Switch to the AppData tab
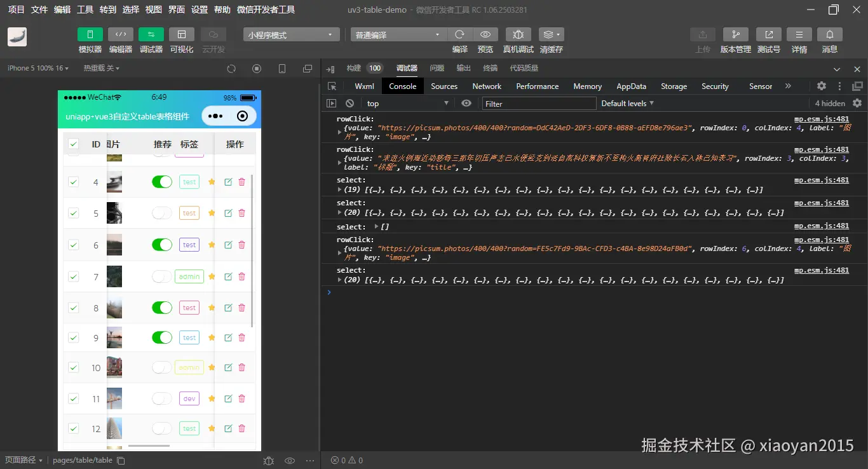Screen dimensions: 868x469 (x=631, y=86)
